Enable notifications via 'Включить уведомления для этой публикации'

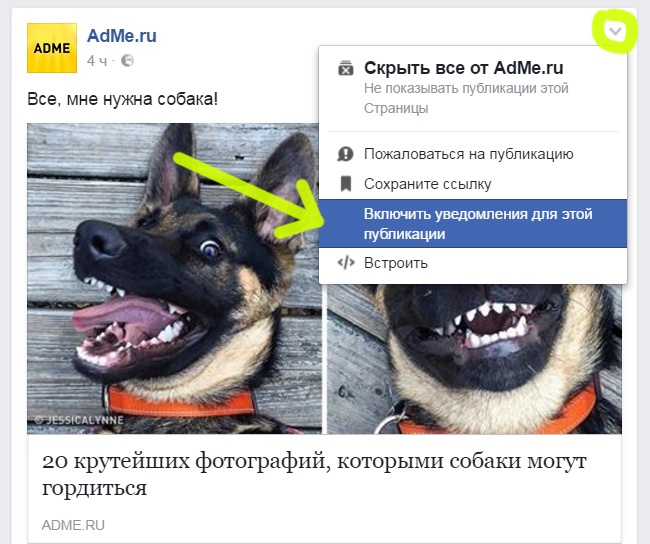(x=473, y=223)
